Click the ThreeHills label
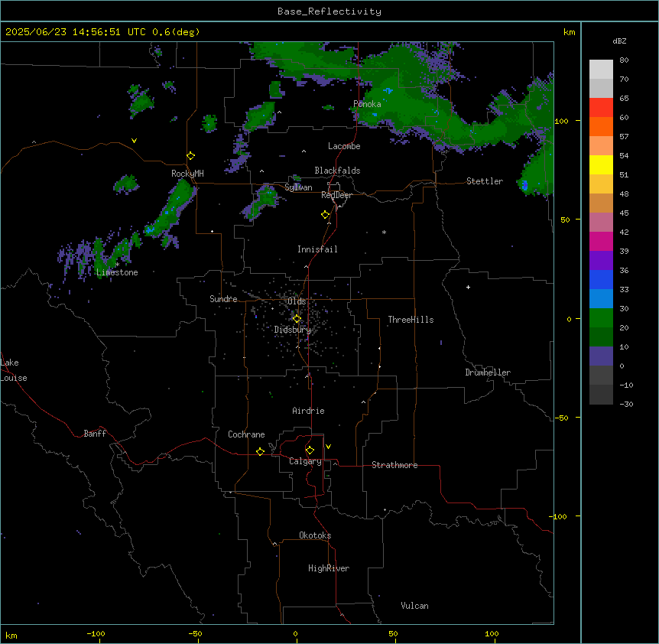This screenshot has height=644, width=659. (411, 320)
